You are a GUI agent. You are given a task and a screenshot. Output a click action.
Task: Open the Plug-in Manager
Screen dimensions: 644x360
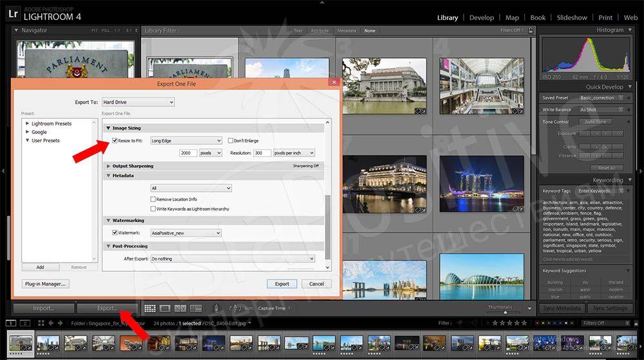45,283
